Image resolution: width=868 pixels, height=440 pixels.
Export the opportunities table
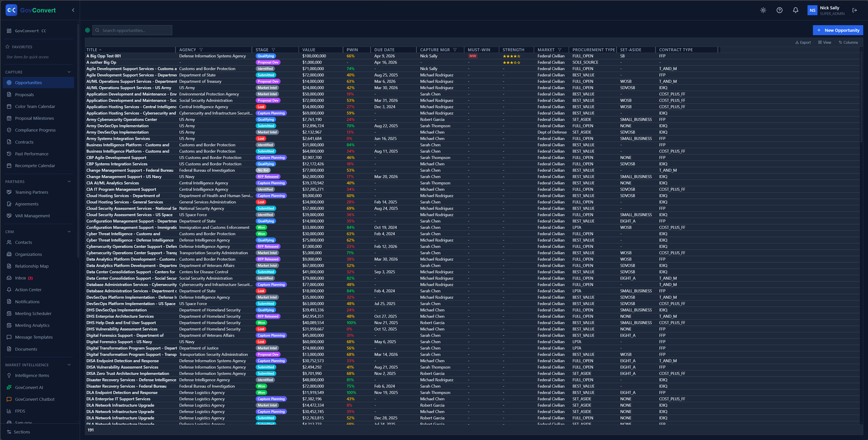(803, 42)
